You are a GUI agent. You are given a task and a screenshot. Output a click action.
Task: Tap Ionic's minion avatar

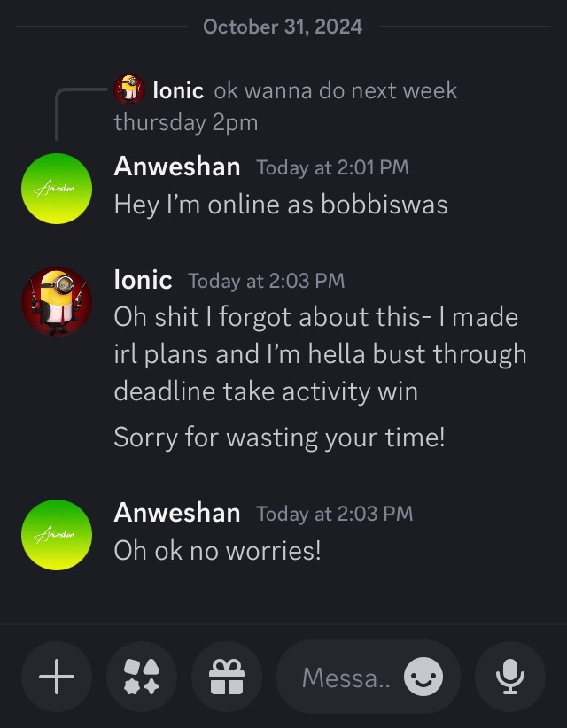57,302
